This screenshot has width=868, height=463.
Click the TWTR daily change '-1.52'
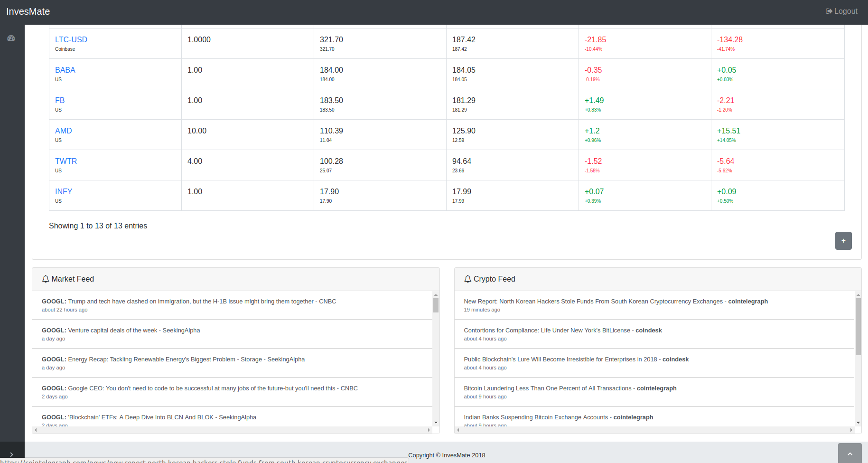(x=593, y=161)
